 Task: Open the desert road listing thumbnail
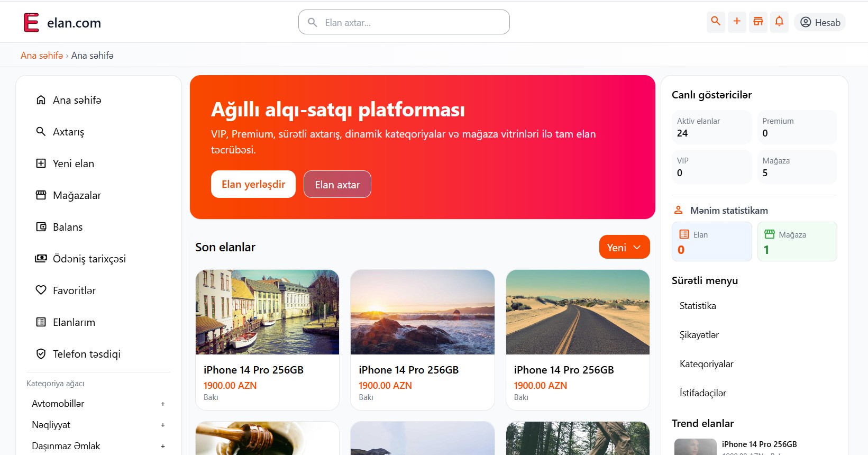tap(578, 312)
